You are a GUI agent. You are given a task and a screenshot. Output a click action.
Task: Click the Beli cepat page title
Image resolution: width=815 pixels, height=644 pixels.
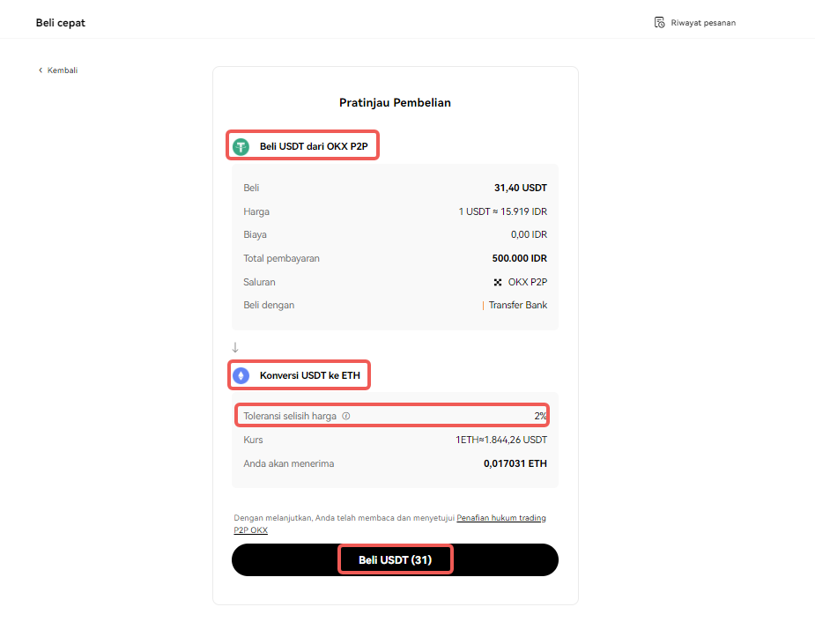click(60, 23)
